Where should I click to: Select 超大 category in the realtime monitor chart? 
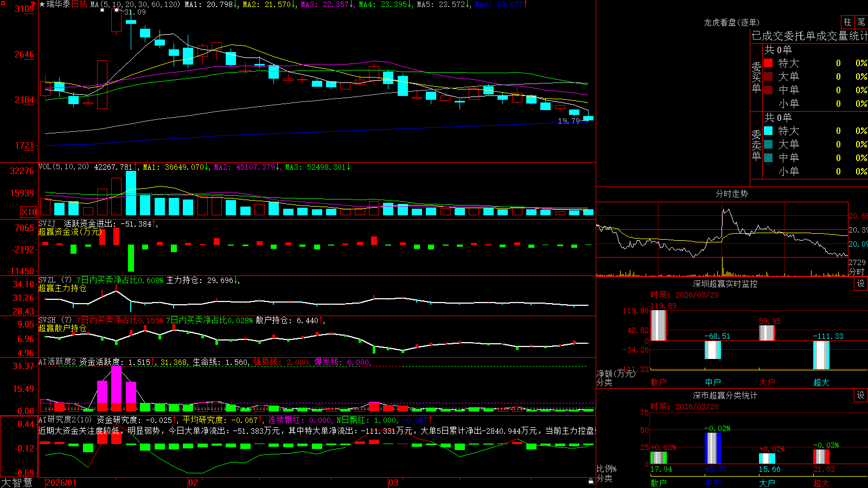tap(821, 382)
